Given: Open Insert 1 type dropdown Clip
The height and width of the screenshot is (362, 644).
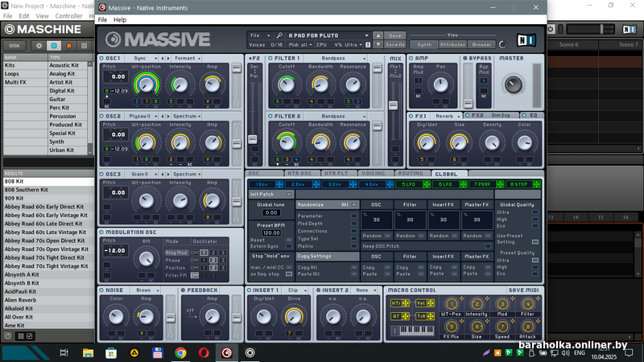Looking at the screenshot, I should click(297, 290).
